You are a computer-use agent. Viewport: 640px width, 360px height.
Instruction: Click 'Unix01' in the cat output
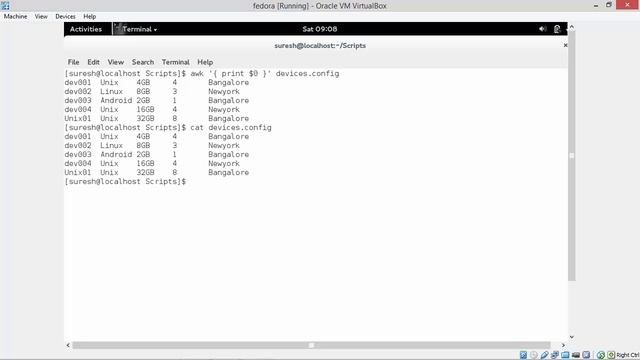pos(78,172)
